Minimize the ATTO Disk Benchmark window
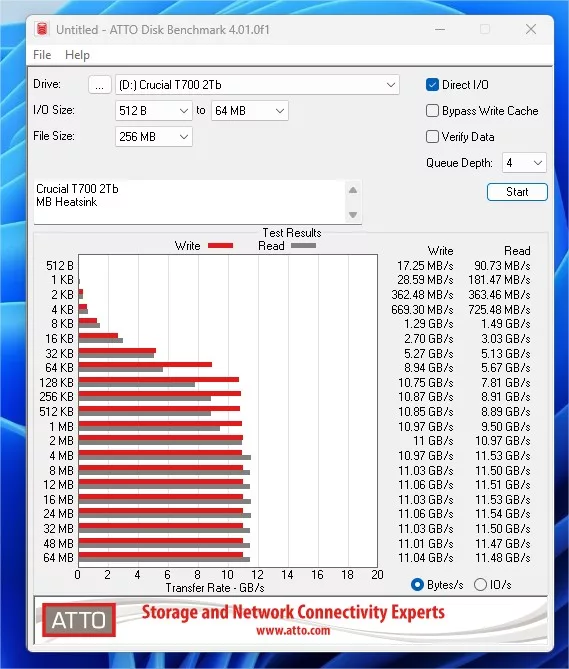This screenshot has height=669, width=569. click(x=440, y=29)
